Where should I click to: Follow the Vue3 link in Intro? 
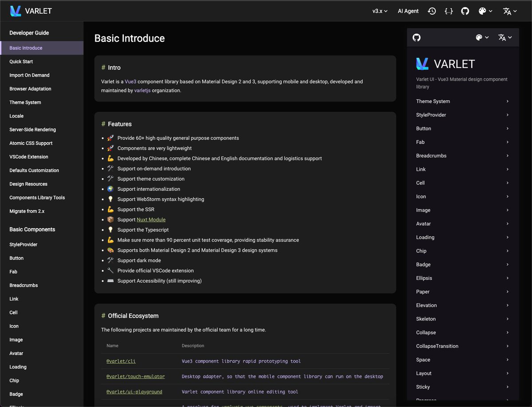coord(130,82)
